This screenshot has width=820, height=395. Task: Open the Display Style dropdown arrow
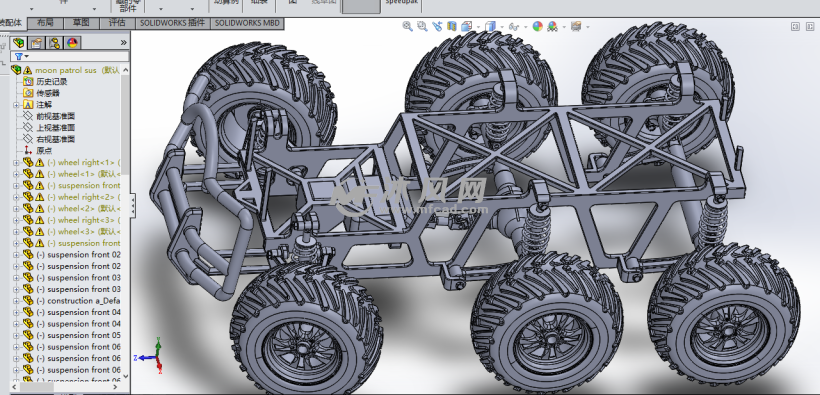[x=502, y=27]
